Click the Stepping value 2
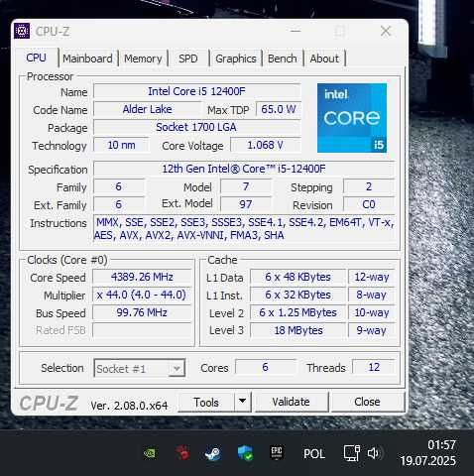This screenshot has width=474, height=476. click(369, 186)
